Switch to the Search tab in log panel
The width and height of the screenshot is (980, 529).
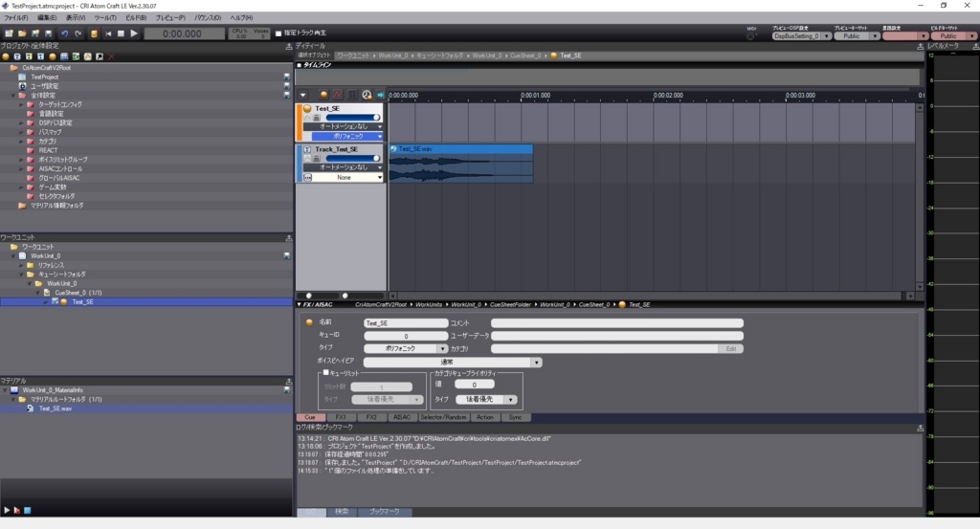(342, 512)
